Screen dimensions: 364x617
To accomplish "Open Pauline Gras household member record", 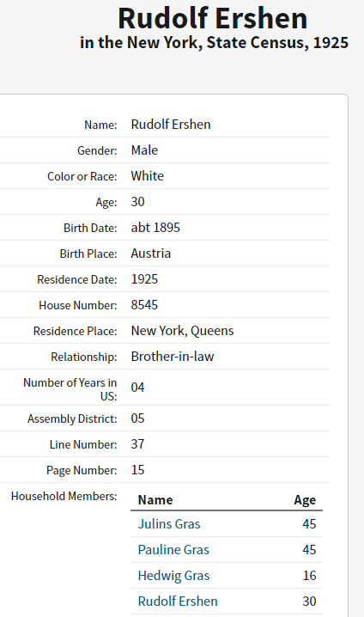I will point(173,550).
